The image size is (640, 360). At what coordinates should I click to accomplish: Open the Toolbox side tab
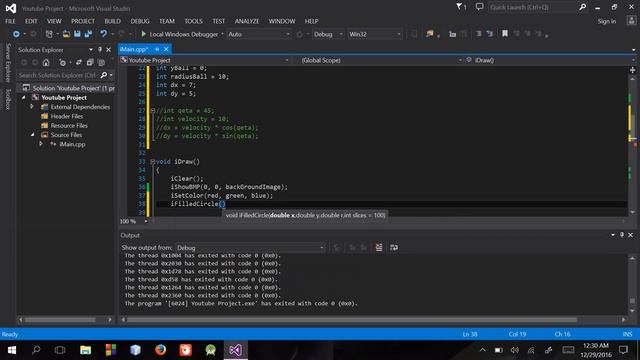pos(8,99)
